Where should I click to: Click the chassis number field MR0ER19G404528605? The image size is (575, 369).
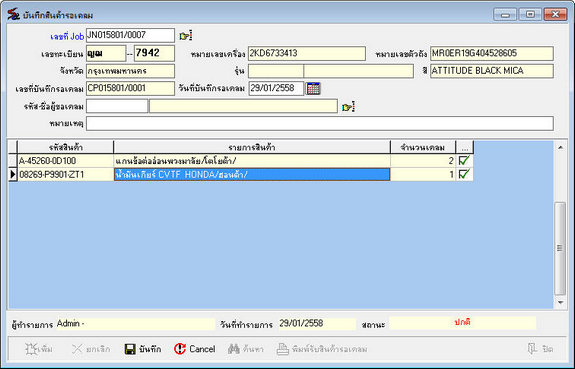click(492, 54)
